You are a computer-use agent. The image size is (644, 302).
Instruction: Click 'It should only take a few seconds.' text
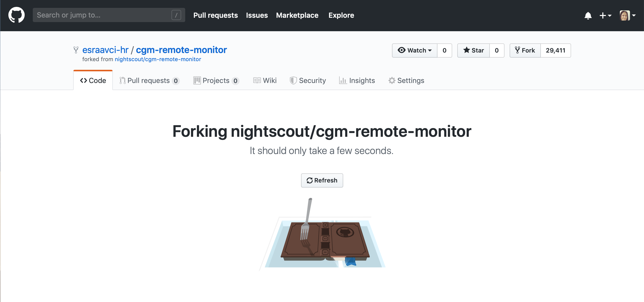(322, 151)
